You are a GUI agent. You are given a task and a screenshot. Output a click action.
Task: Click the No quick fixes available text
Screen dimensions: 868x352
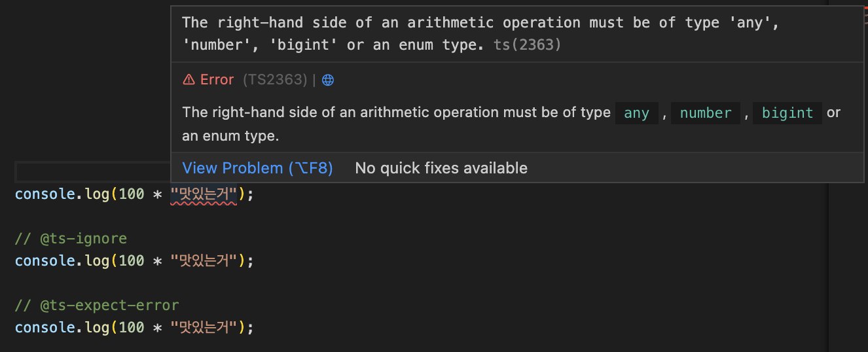click(x=441, y=168)
